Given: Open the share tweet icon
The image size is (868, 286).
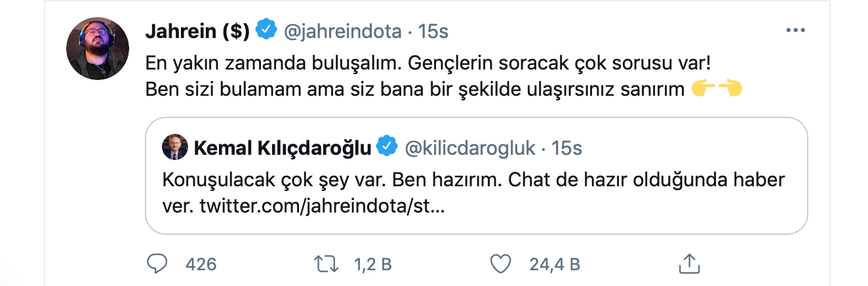Looking at the screenshot, I should [688, 264].
